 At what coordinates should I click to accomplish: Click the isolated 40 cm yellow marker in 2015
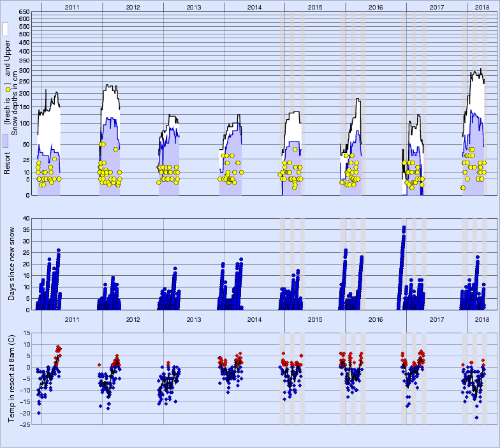tap(295, 150)
